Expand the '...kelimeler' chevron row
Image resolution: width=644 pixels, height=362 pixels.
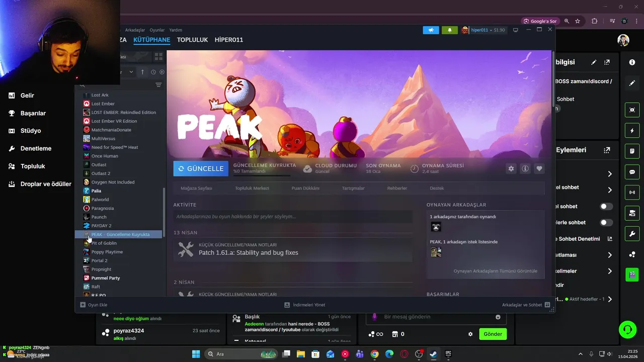[x=610, y=271]
